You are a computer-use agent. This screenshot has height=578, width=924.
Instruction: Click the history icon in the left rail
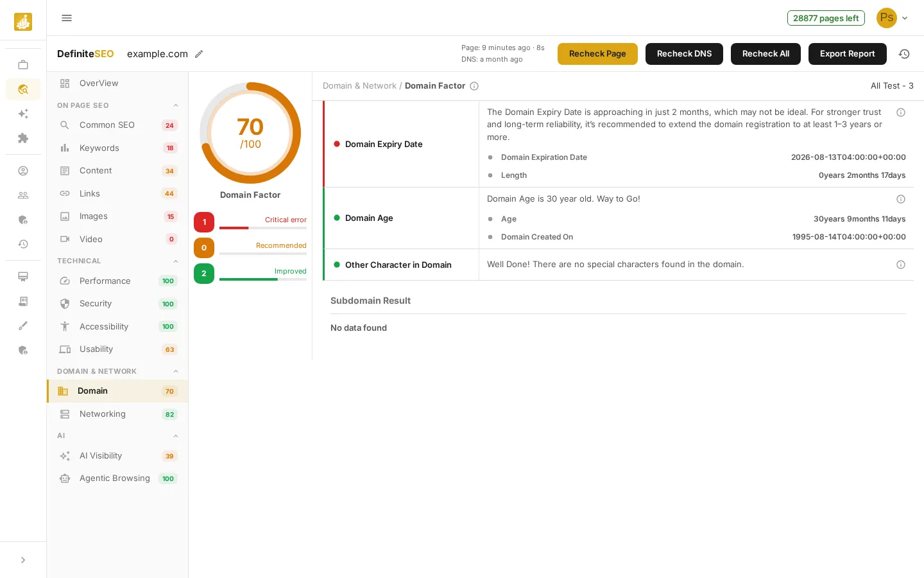[x=23, y=244]
